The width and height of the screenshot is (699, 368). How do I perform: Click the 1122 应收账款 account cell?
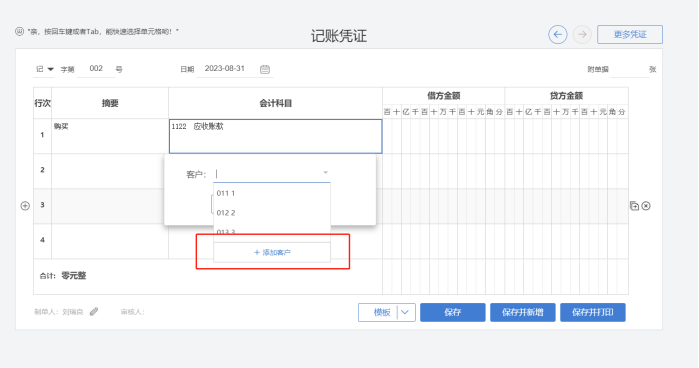275,136
